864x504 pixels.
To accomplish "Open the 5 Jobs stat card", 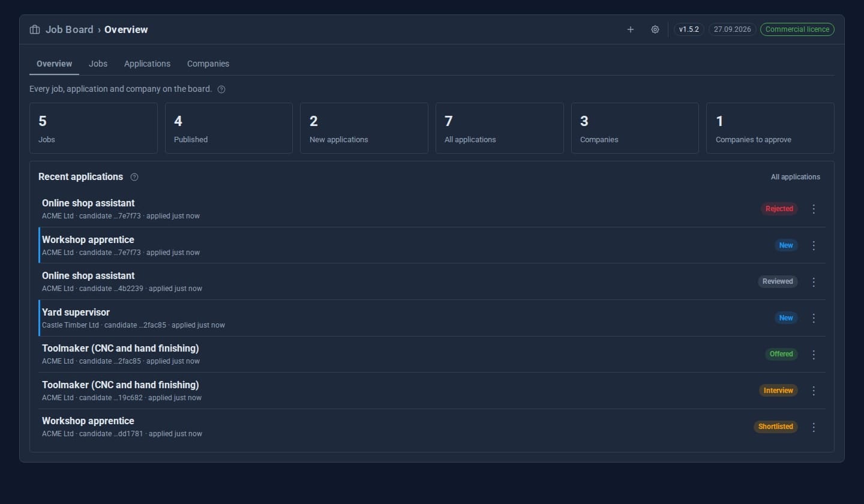I will [x=94, y=128].
